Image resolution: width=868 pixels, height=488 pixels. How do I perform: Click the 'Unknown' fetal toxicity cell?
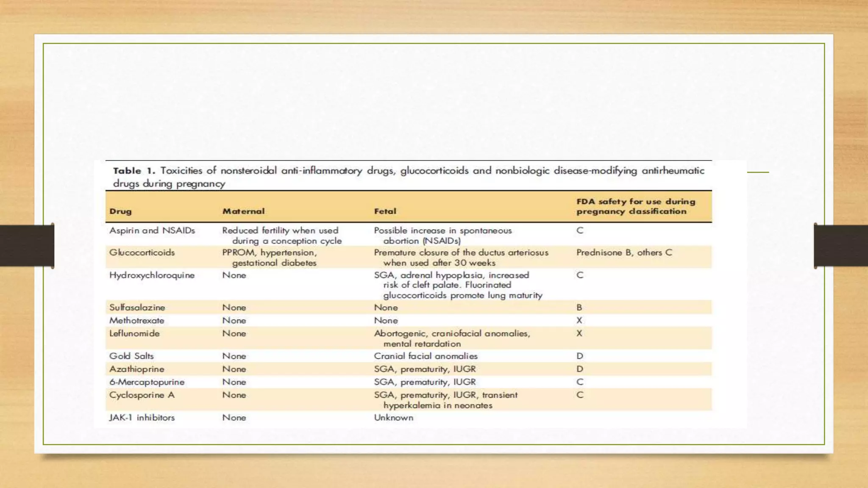[x=393, y=418]
